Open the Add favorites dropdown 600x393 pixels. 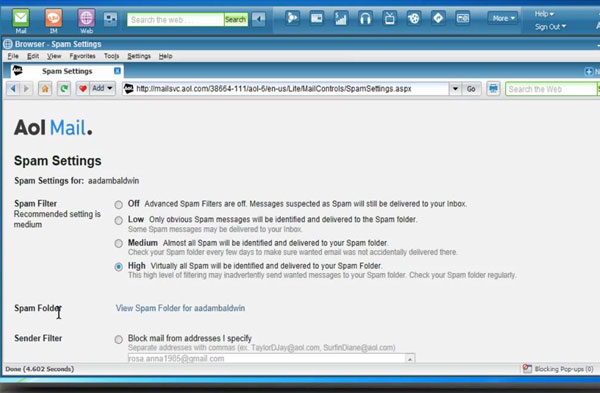pyautogui.click(x=103, y=88)
